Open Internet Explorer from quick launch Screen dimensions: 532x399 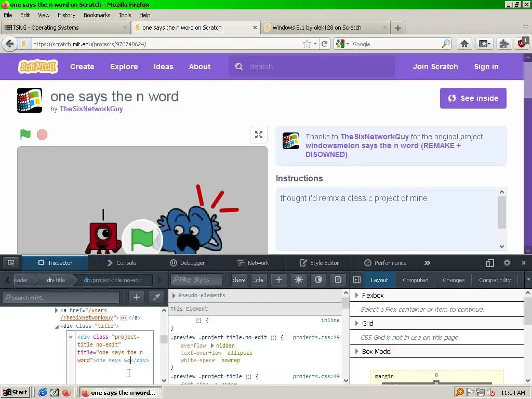pos(43,393)
